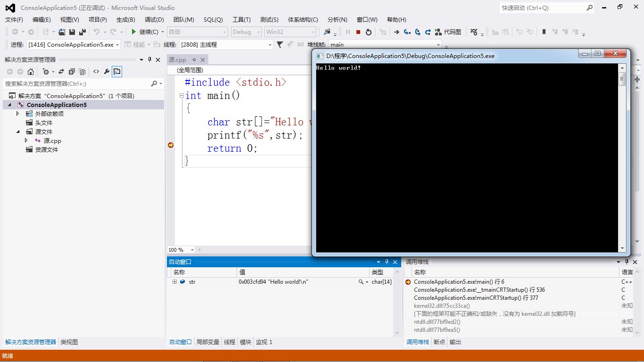Open the 文件(F) menu
Viewport: 644px width, 362px height.
[14, 20]
